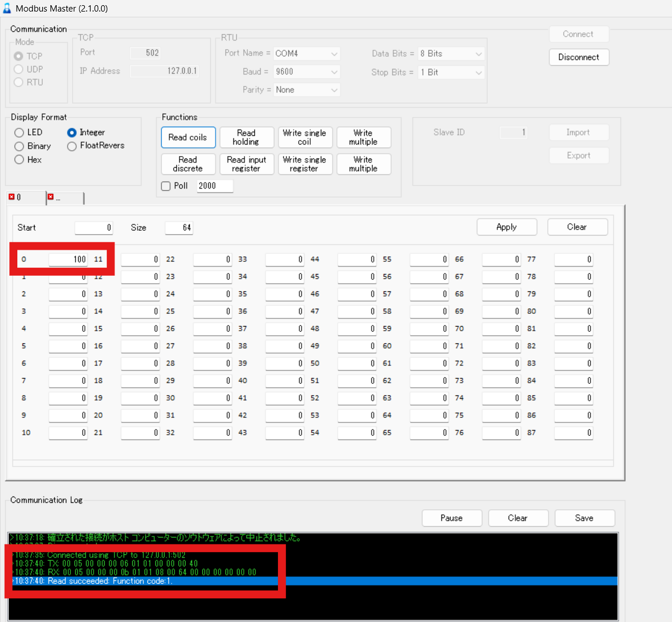This screenshot has height=622, width=672.
Task: Click the Size input field
Action: 179,227
